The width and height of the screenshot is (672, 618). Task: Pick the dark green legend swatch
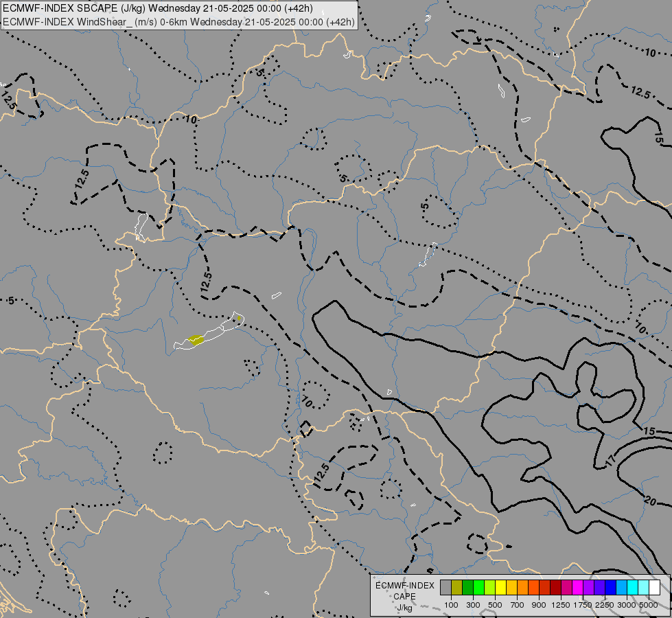point(467,587)
